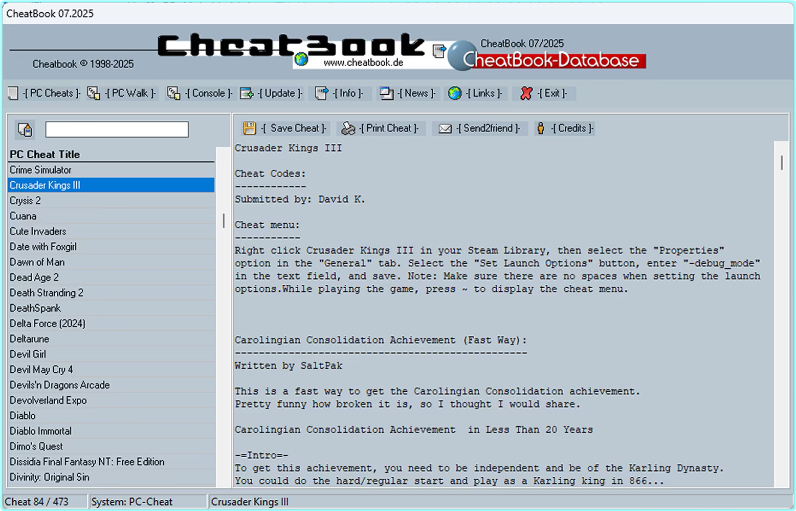Select Diablo in the list
Viewport: 796px width, 511px height.
(112, 416)
